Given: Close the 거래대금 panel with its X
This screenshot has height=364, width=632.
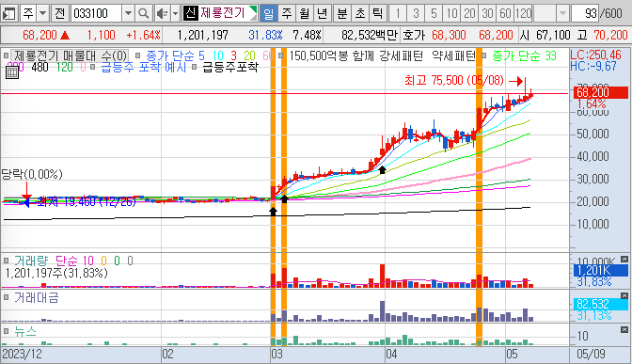Looking at the screenshot, I should tap(624, 296).
